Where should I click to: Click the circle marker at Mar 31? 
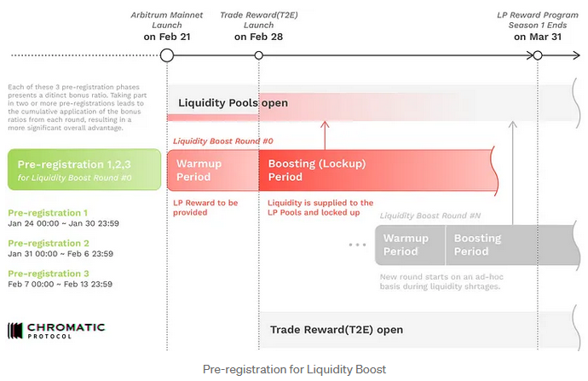point(538,55)
